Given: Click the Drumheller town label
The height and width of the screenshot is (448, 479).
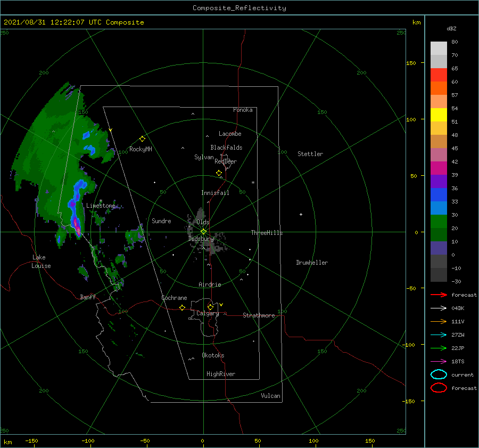Looking at the screenshot, I should pos(312,263).
